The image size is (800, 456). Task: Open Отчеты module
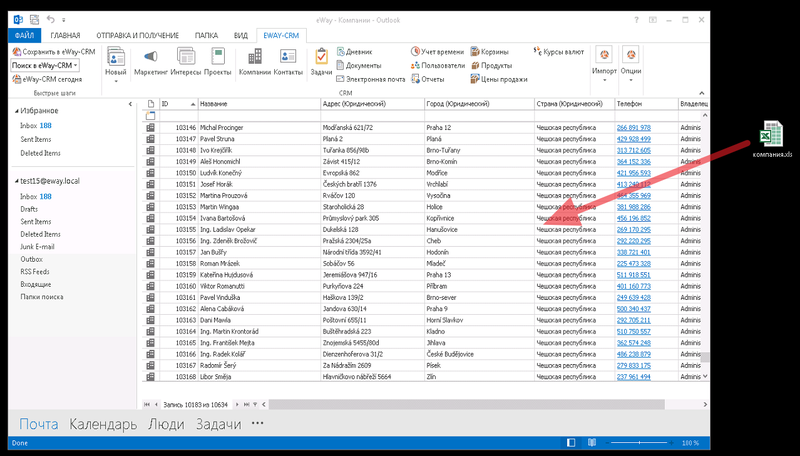pos(428,79)
